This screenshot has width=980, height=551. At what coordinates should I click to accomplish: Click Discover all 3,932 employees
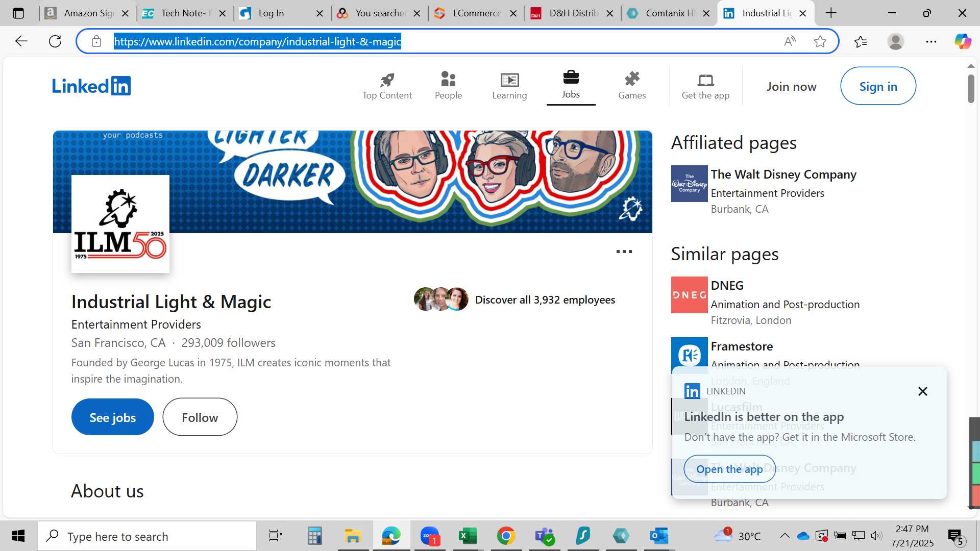click(x=545, y=299)
